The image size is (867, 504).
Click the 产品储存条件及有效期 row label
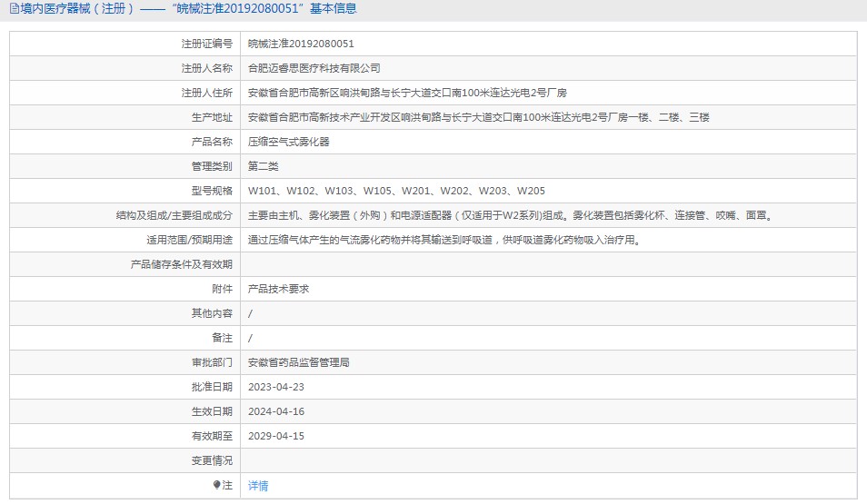coord(182,264)
